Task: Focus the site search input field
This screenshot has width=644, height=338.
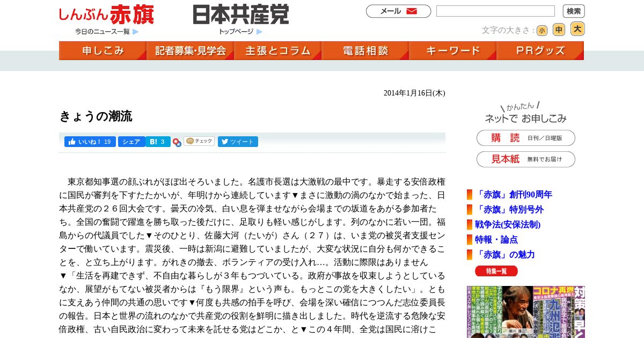Action: pos(495,11)
